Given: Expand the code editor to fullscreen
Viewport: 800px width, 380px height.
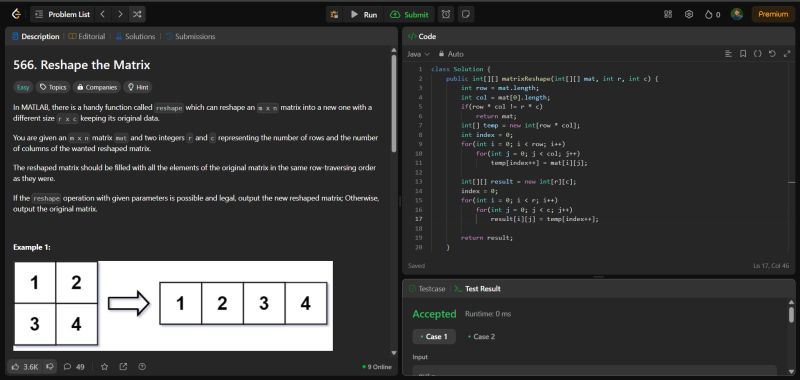Looking at the screenshot, I should pos(786,54).
